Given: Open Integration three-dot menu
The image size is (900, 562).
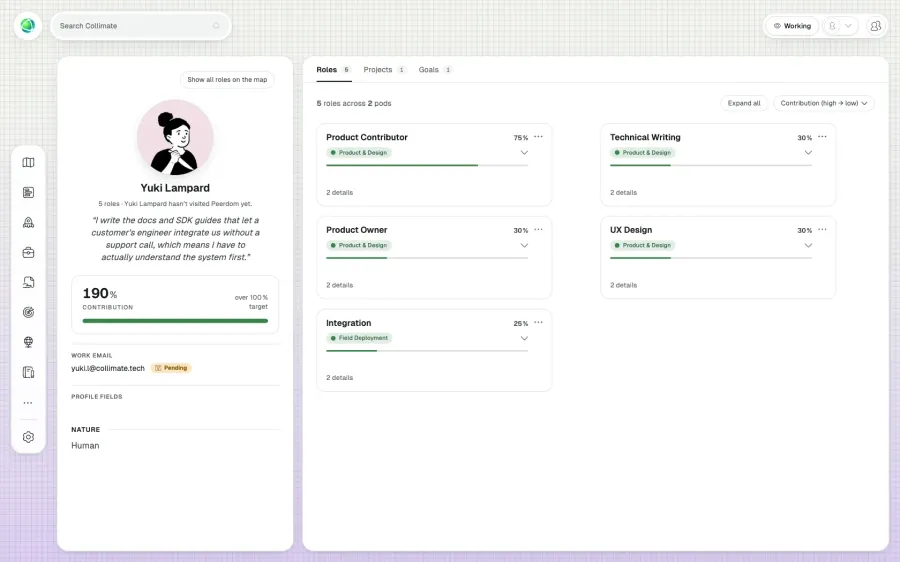Looking at the screenshot, I should [538, 323].
